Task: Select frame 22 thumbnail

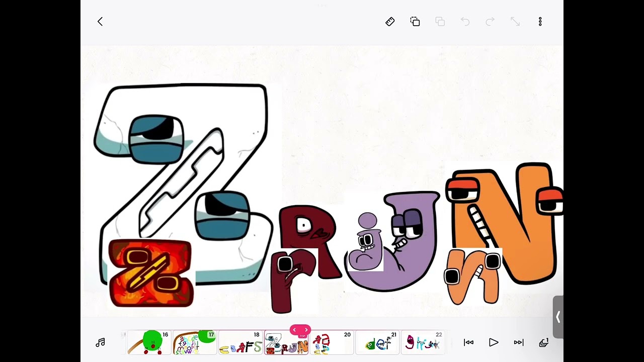Action: [x=423, y=342]
